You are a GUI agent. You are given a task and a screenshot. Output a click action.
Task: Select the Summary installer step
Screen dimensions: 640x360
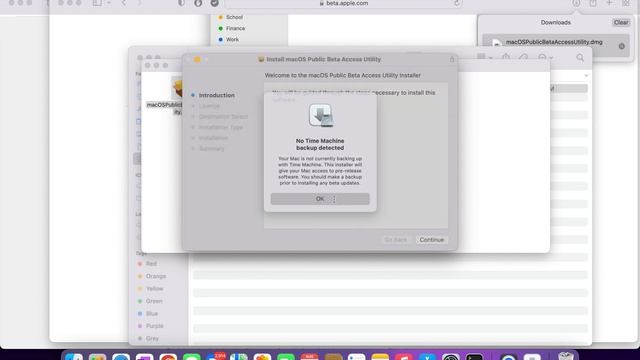(x=211, y=149)
